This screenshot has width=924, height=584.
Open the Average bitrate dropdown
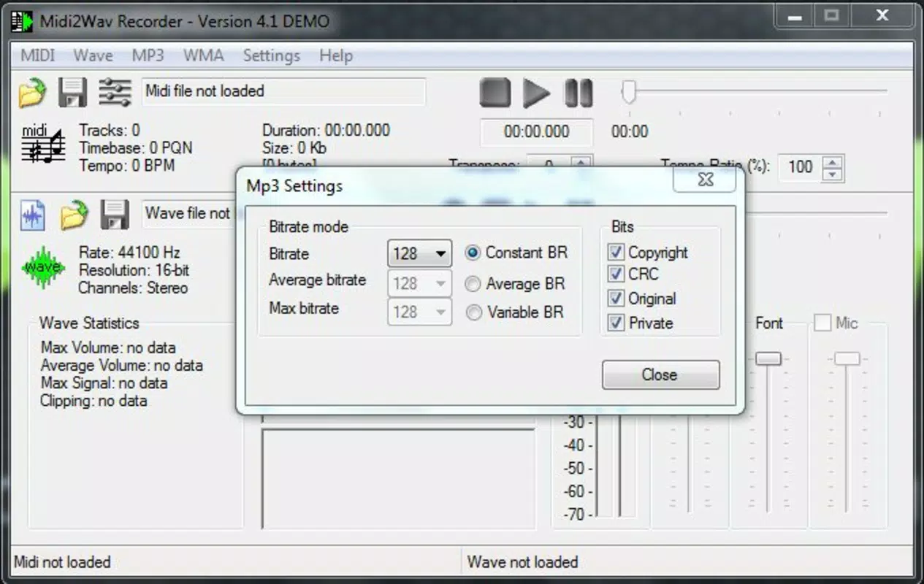point(419,284)
